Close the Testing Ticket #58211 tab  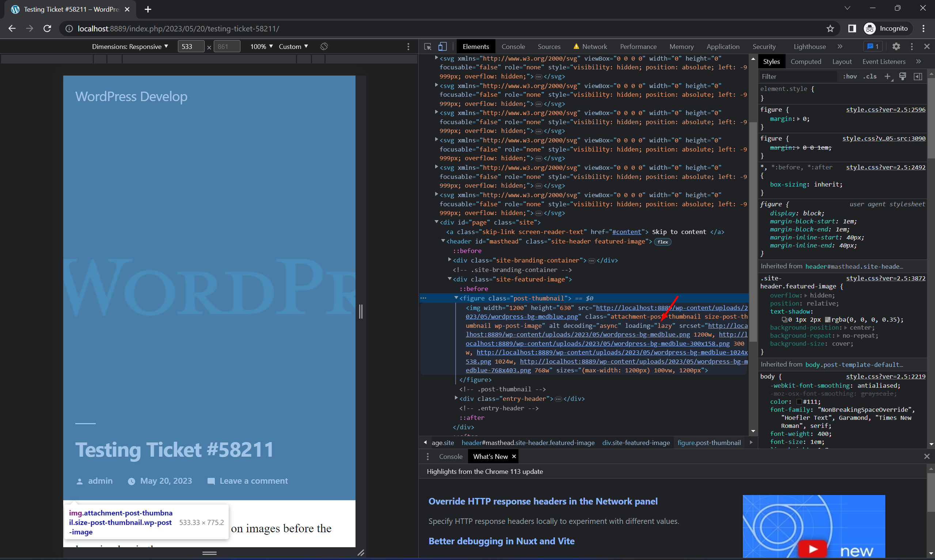click(x=127, y=9)
